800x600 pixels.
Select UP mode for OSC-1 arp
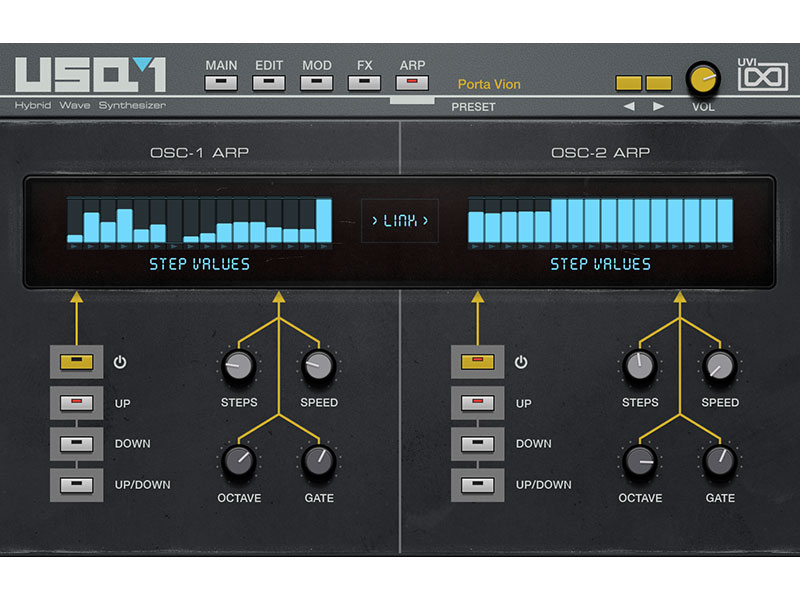point(75,404)
